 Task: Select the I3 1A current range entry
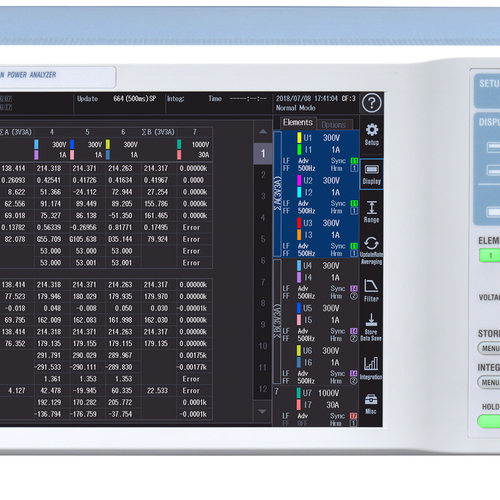(319, 235)
